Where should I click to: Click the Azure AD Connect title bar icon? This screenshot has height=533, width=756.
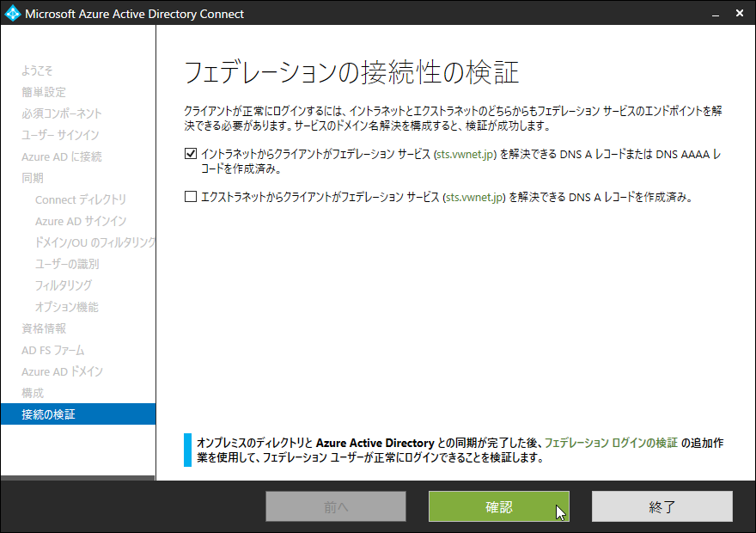pyautogui.click(x=12, y=13)
